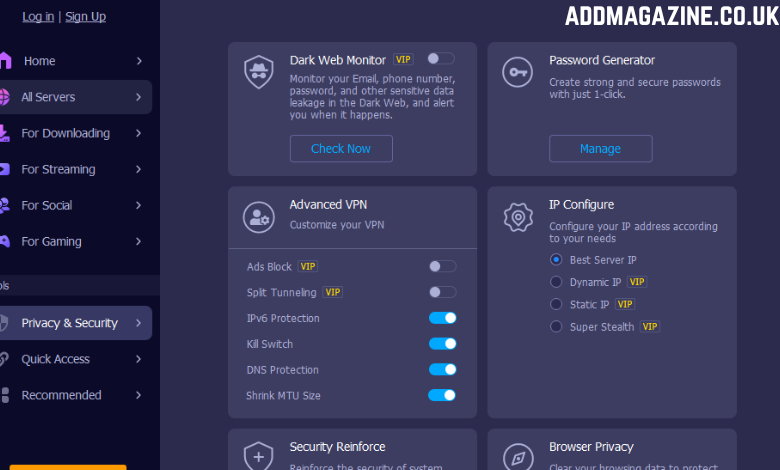Select the Dynamic IP radio option
780x470 pixels.
556,282
